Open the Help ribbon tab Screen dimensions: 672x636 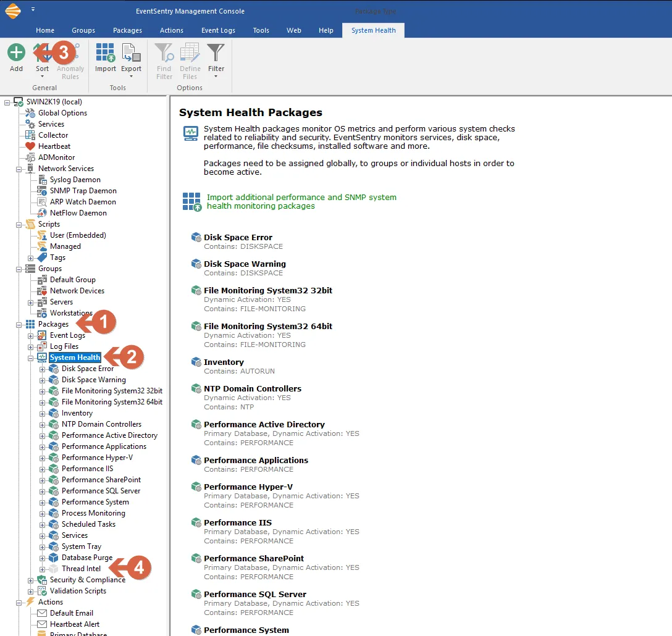pyautogui.click(x=326, y=30)
